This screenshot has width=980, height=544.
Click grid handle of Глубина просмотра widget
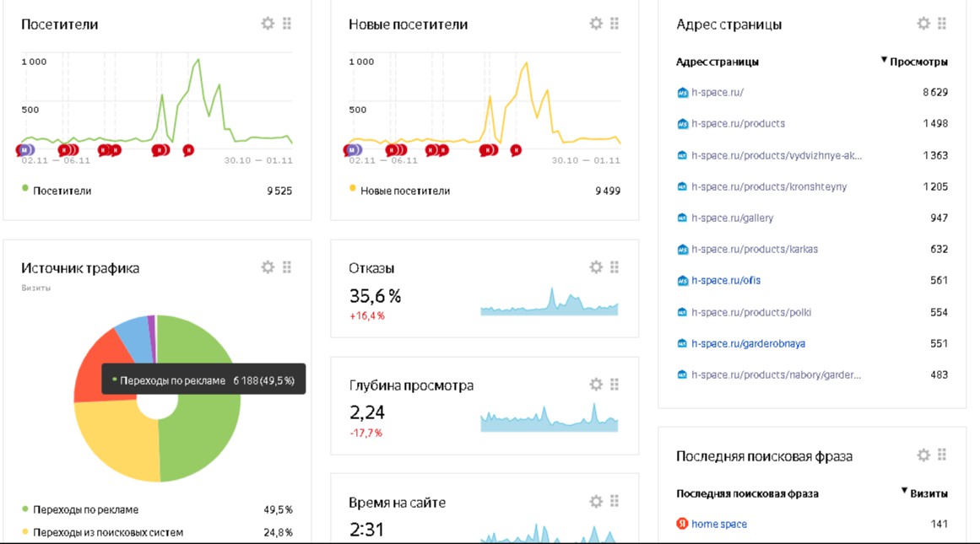[615, 384]
